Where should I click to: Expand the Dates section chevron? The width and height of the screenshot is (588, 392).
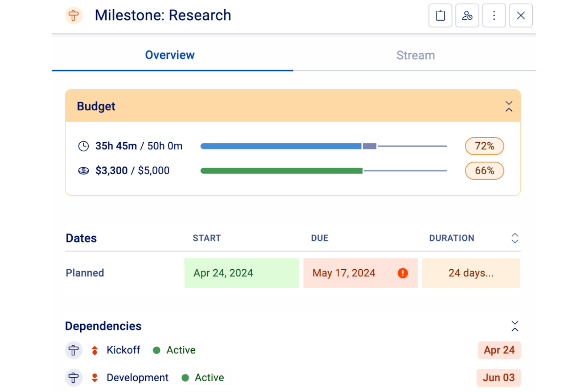[x=515, y=238]
